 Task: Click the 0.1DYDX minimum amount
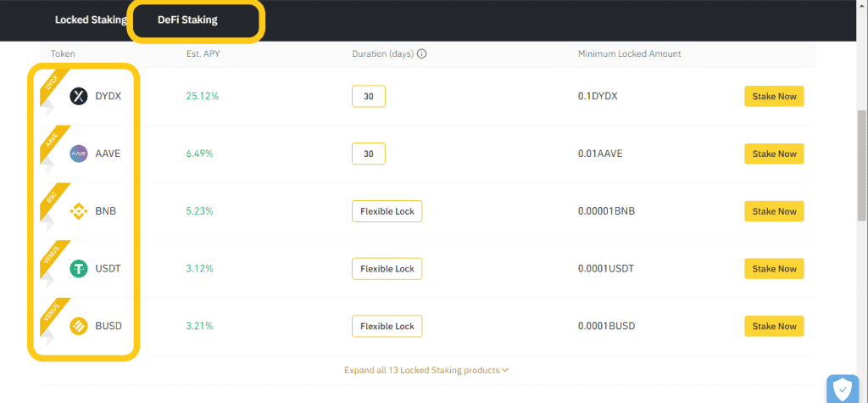coord(598,97)
